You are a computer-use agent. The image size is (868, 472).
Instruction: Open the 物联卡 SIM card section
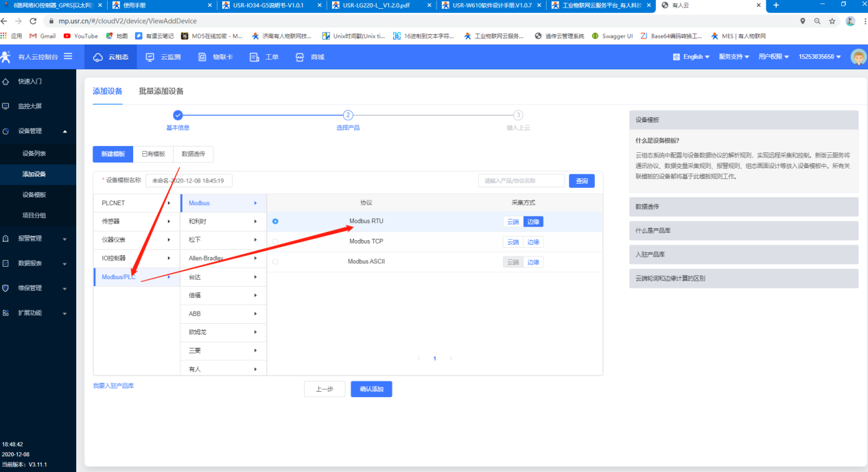pos(215,57)
